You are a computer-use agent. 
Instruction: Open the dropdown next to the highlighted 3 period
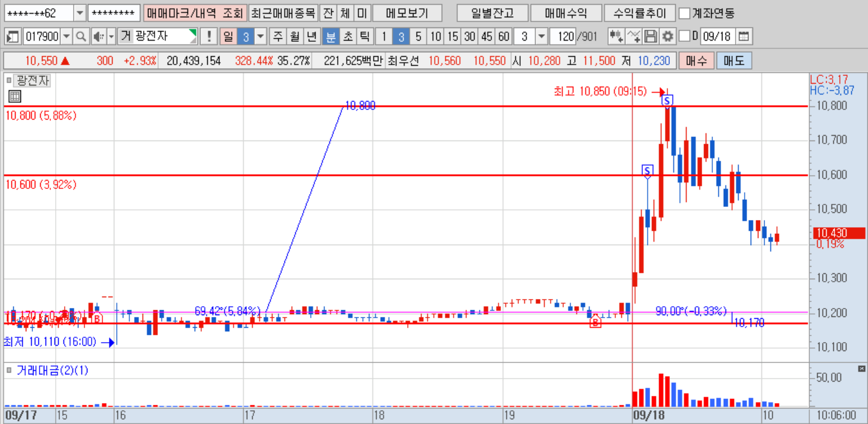click(260, 36)
